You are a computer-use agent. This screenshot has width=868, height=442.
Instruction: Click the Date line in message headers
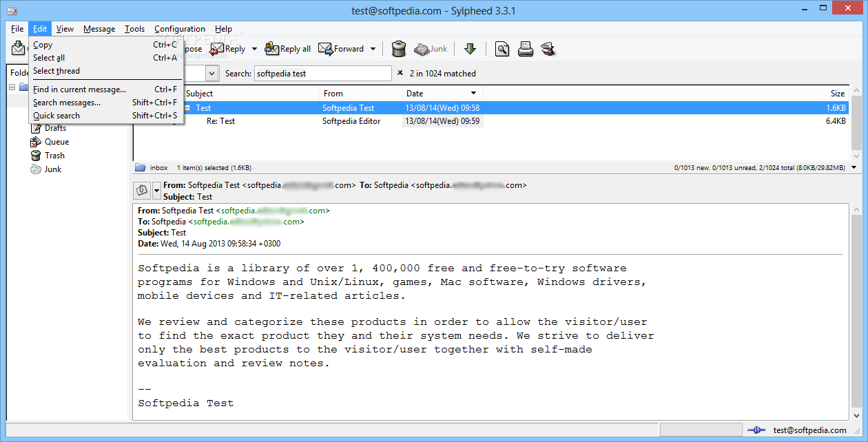209,244
